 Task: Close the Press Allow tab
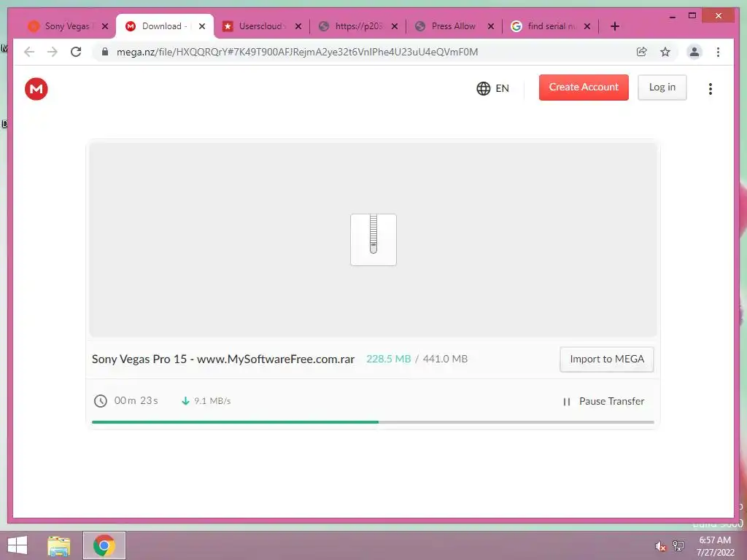(491, 26)
